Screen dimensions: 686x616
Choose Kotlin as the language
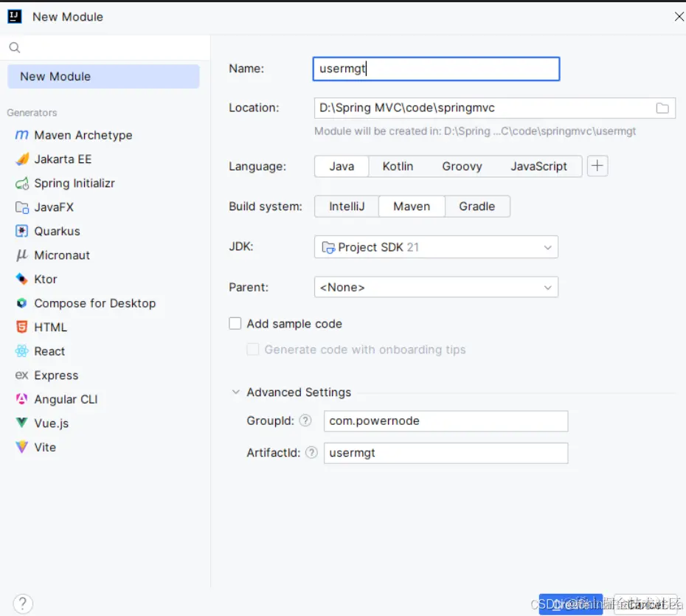click(398, 166)
